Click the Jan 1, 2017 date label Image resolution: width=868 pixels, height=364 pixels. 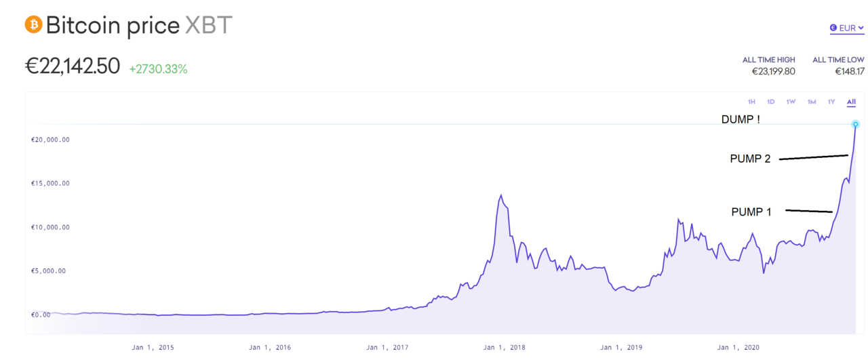(387, 348)
